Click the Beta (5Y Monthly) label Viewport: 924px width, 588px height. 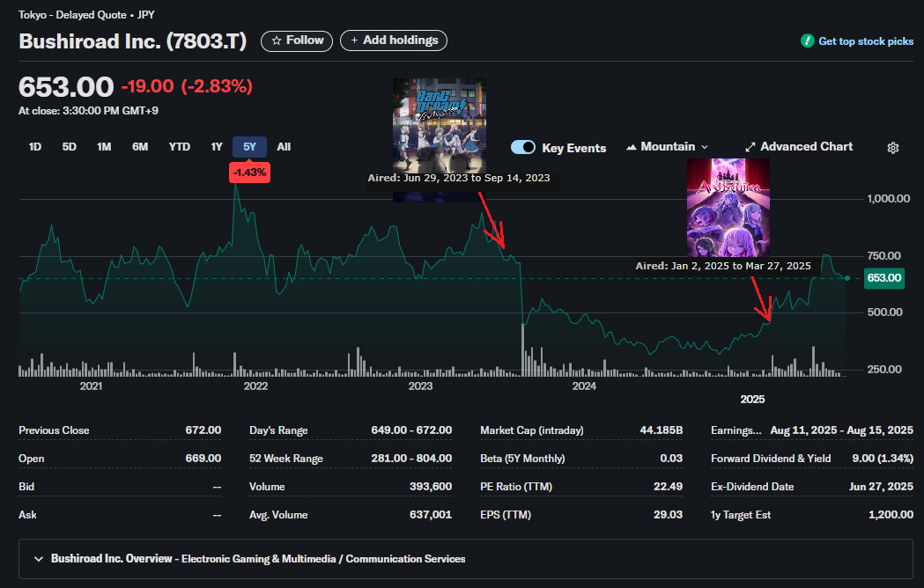tap(522, 459)
